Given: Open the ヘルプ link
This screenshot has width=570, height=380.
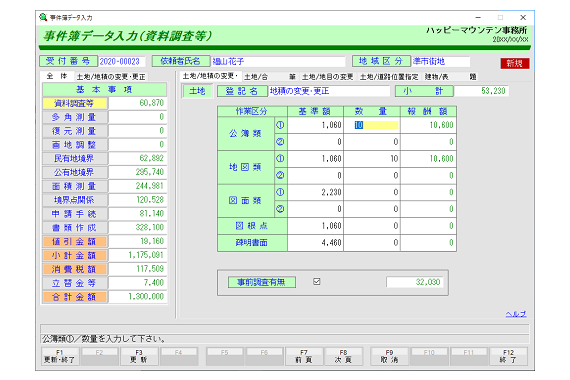Looking at the screenshot, I should (516, 314).
